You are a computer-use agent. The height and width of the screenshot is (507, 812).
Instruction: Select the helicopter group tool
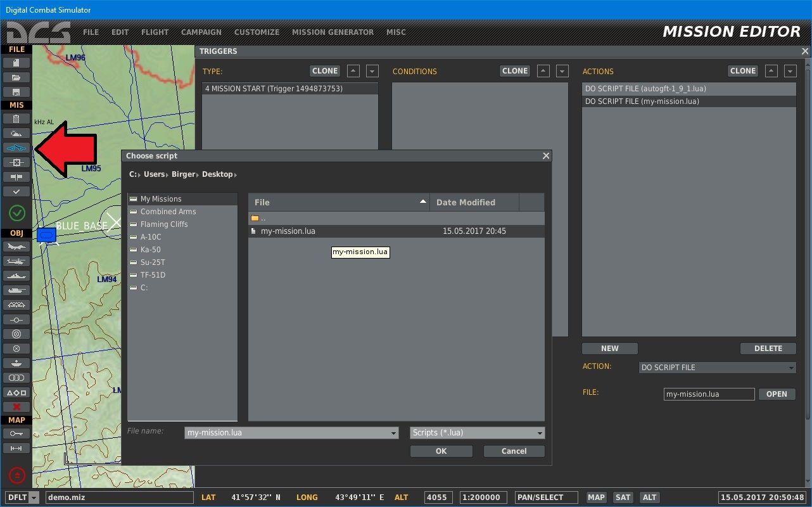click(16, 261)
